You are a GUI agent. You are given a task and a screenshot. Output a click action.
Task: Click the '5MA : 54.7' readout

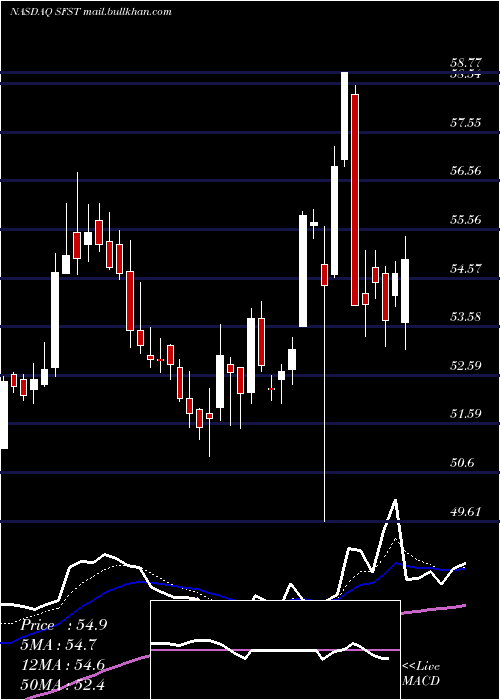tap(60, 645)
